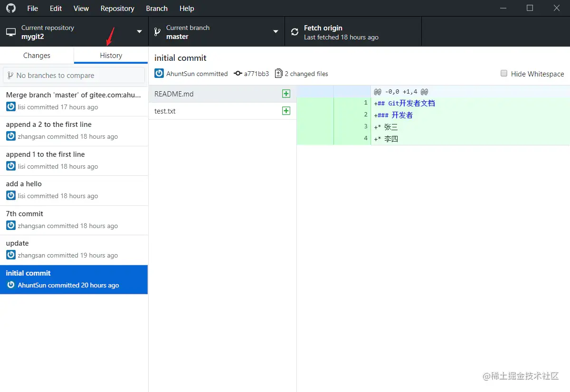The width and height of the screenshot is (570, 392).
Task: Select the initial commit entry in history
Action: click(x=74, y=279)
